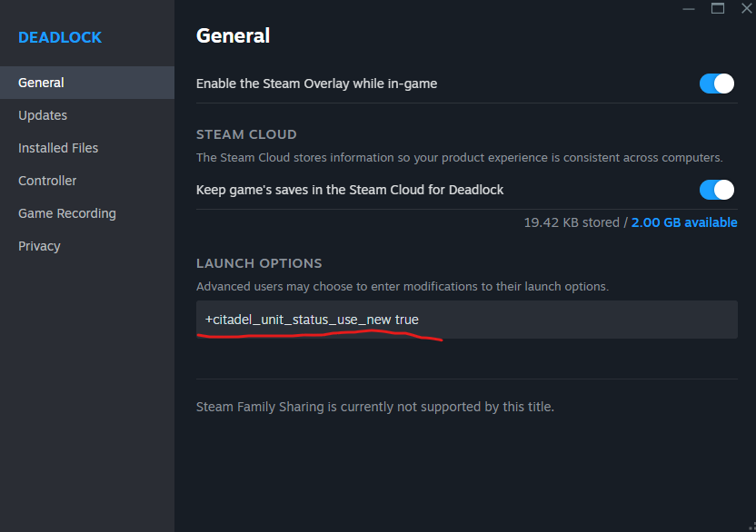Select the General settings tab
The image size is (756, 532).
click(41, 83)
